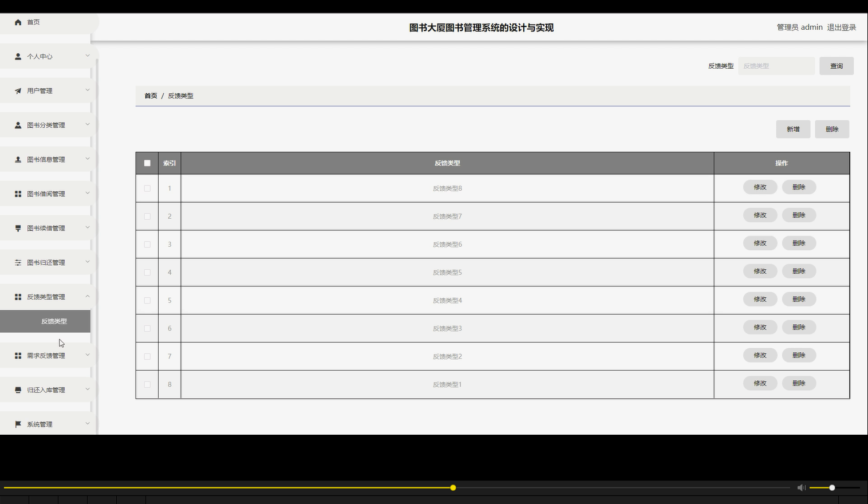The height and width of the screenshot is (504, 868).
Task: Tick the select-all checkbox in the table header
Action: pyautogui.click(x=147, y=163)
